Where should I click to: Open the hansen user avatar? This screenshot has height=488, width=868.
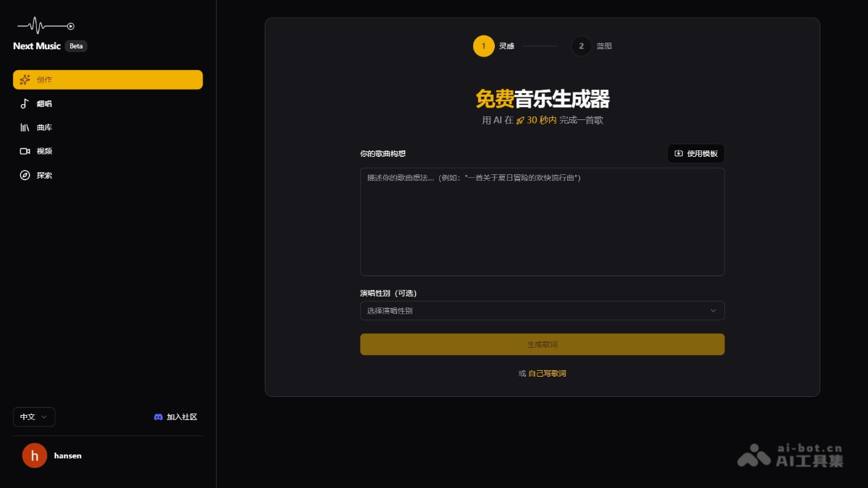(34, 455)
